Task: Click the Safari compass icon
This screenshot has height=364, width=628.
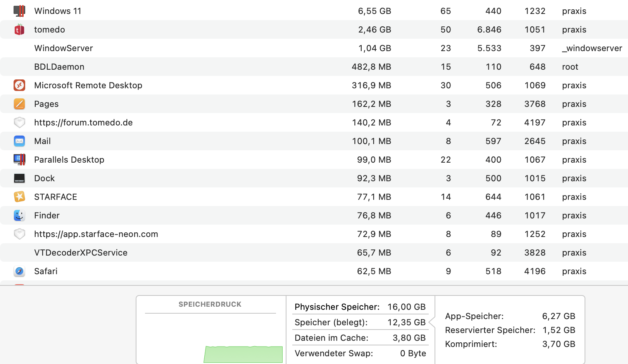Action: pyautogui.click(x=19, y=271)
